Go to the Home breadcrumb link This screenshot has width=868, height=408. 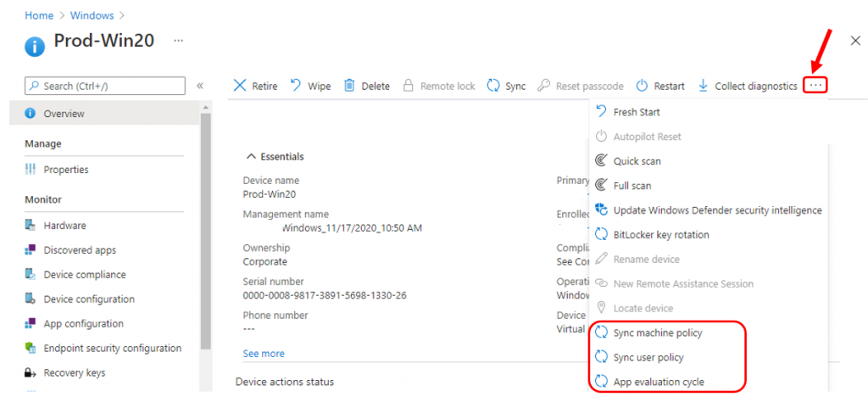tap(39, 15)
